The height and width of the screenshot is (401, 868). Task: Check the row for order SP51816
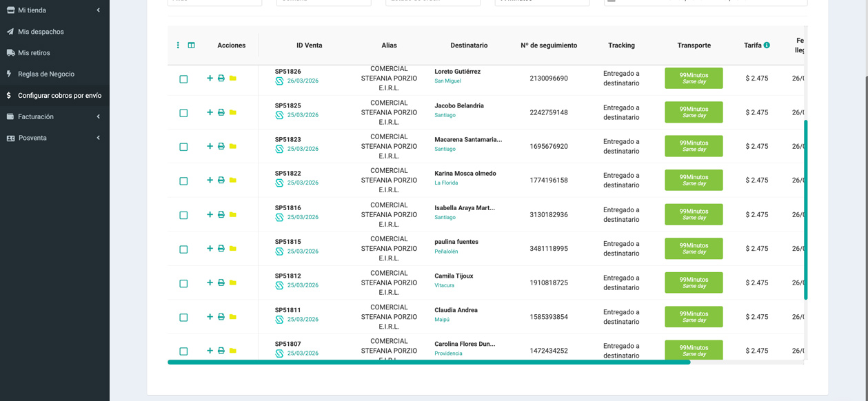click(x=183, y=215)
